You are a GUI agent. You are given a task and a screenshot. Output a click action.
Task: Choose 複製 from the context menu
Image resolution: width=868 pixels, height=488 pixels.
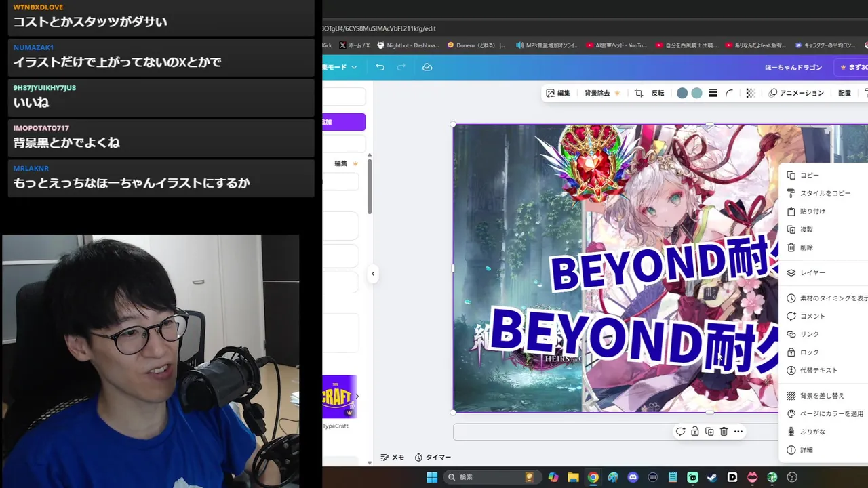click(x=823, y=230)
